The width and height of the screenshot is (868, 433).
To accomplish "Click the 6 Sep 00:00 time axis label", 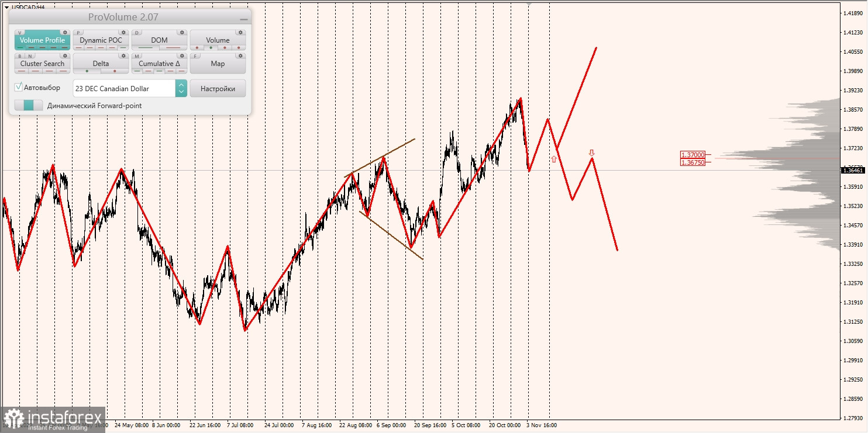I will 391,425.
